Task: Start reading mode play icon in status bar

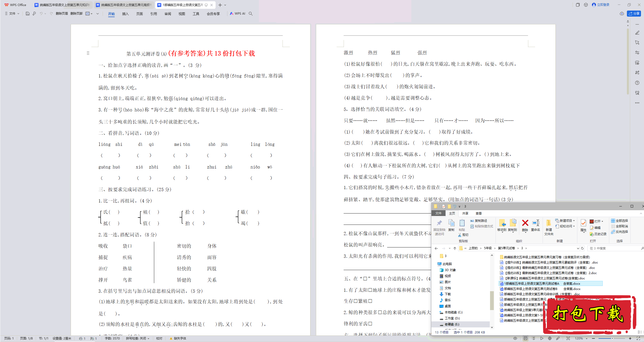Action: pos(542,338)
